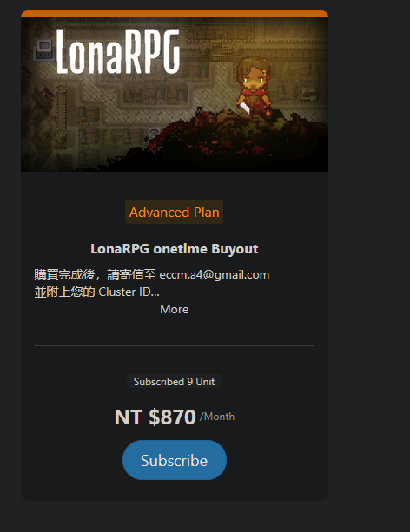The width and height of the screenshot is (410, 532).
Task: Click the LonaRPG logo text in banner
Action: point(118,51)
